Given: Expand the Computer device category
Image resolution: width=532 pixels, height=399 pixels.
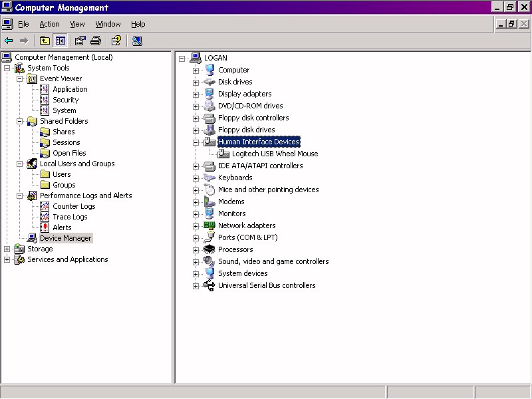Looking at the screenshot, I should tap(196, 70).
